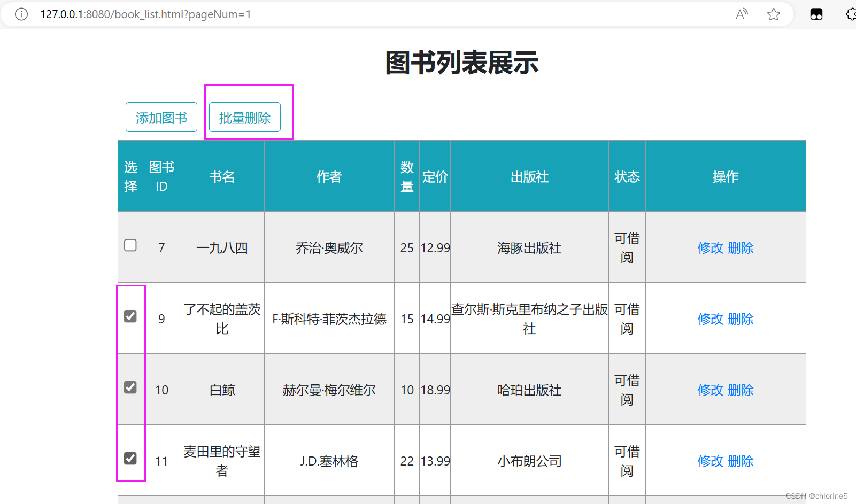Screen dimensions: 856x504
Task: Click the 定价 column header
Action: 435,177
